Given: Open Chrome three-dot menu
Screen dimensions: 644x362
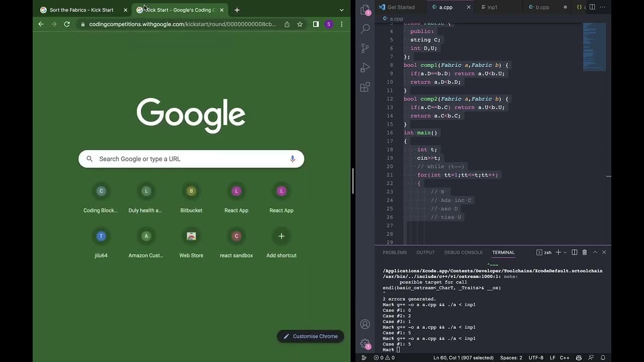Looking at the screenshot, I should click(342, 24).
